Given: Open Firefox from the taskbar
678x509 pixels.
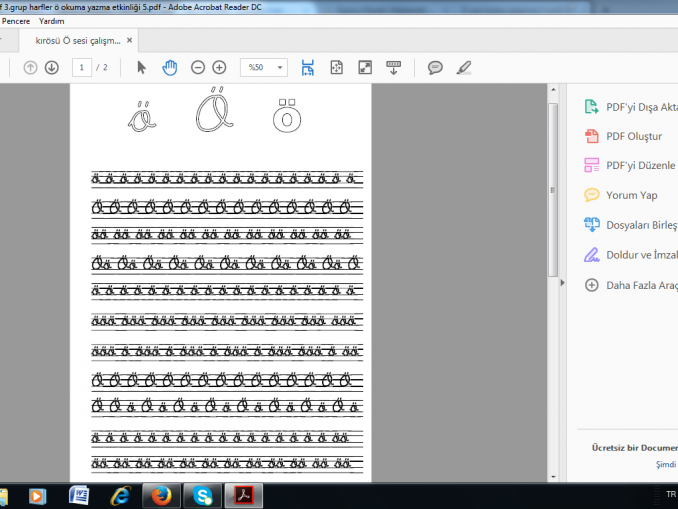Looking at the screenshot, I should point(160,495).
